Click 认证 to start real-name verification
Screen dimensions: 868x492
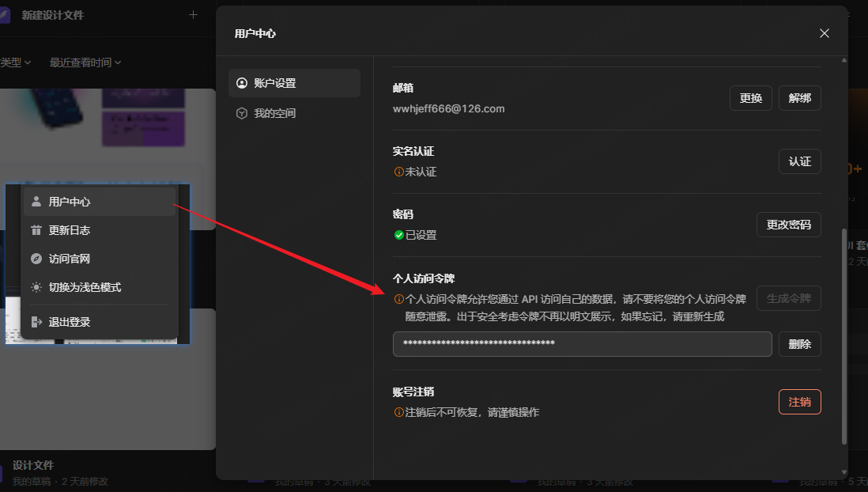pyautogui.click(x=799, y=161)
